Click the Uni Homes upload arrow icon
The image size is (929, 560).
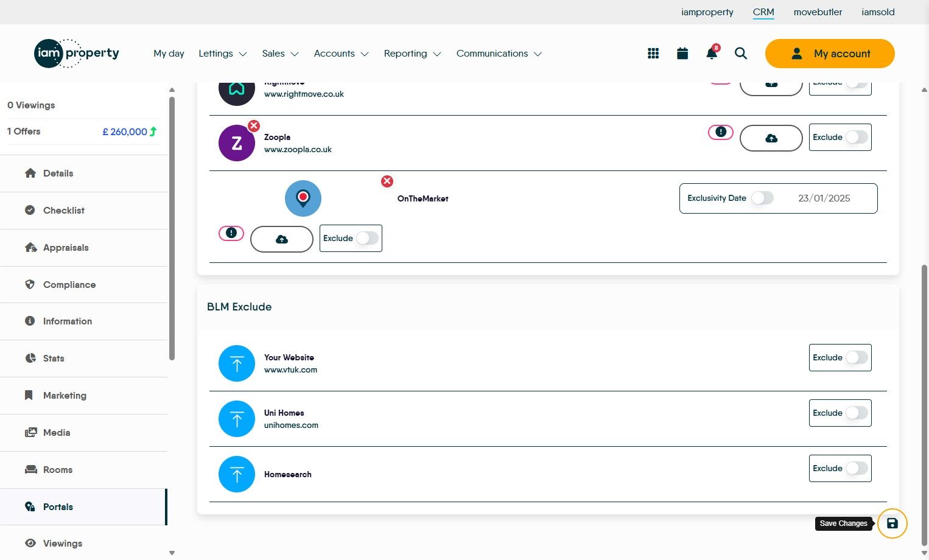point(237,419)
